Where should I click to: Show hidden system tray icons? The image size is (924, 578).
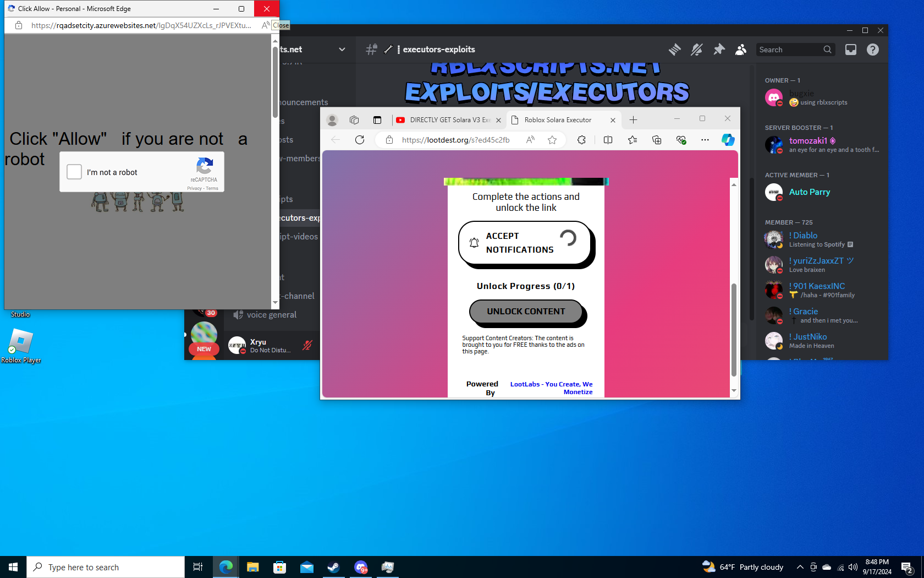[x=800, y=567]
